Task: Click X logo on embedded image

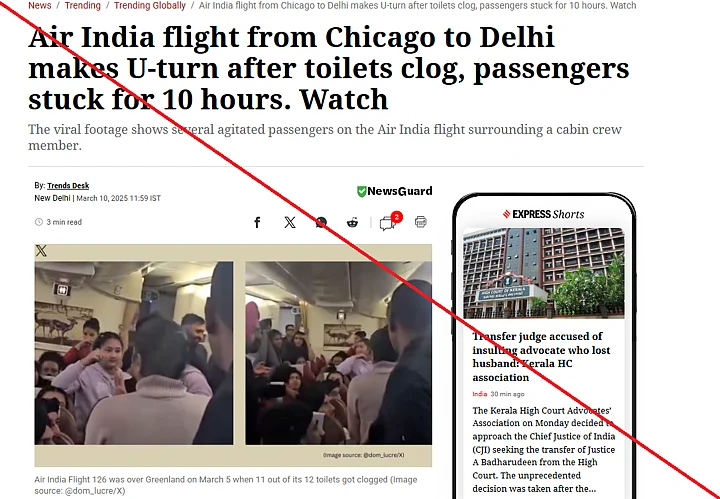Action: point(41,251)
